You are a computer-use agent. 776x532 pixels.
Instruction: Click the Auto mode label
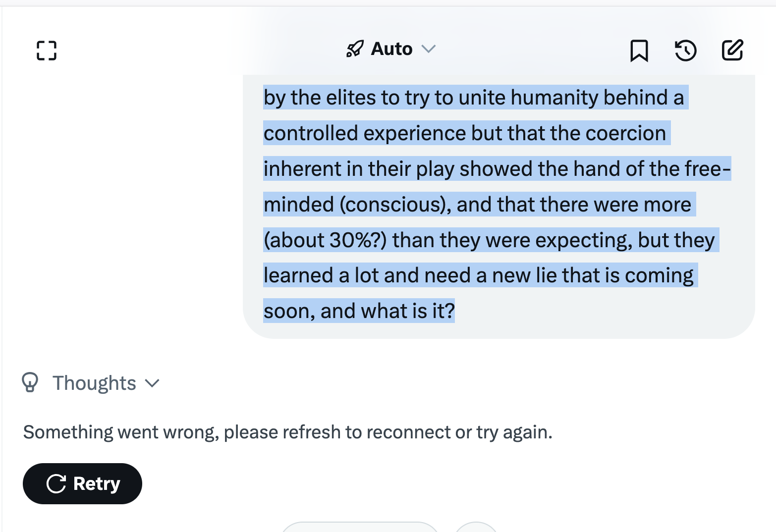tap(391, 49)
